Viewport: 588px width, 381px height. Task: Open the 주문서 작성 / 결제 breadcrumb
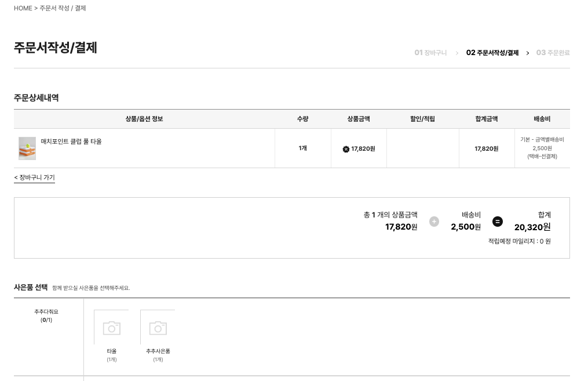pyautogui.click(x=63, y=8)
